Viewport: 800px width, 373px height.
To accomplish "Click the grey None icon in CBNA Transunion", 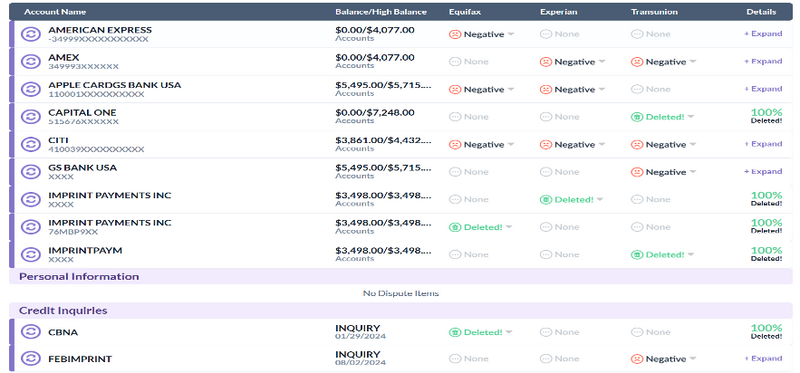I will click(x=637, y=332).
